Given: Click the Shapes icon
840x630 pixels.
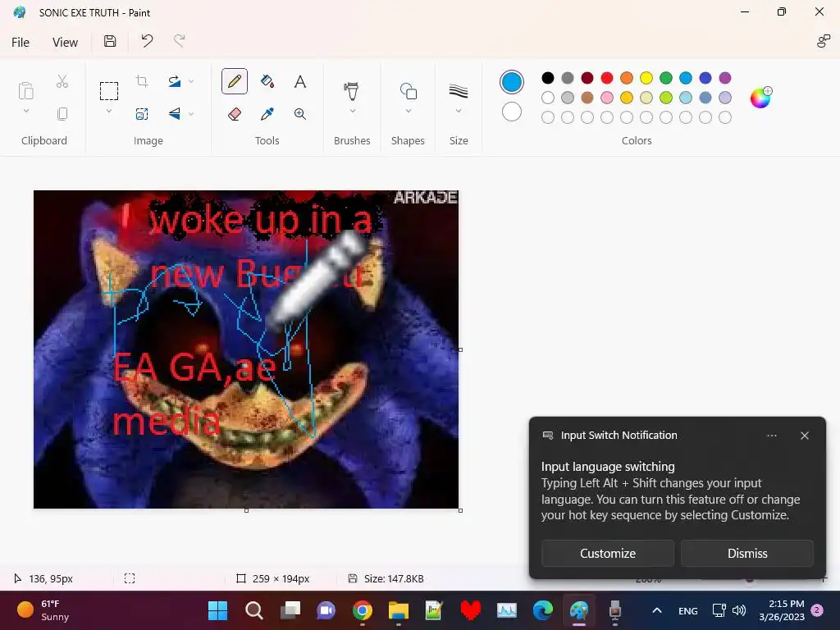Looking at the screenshot, I should 409,90.
